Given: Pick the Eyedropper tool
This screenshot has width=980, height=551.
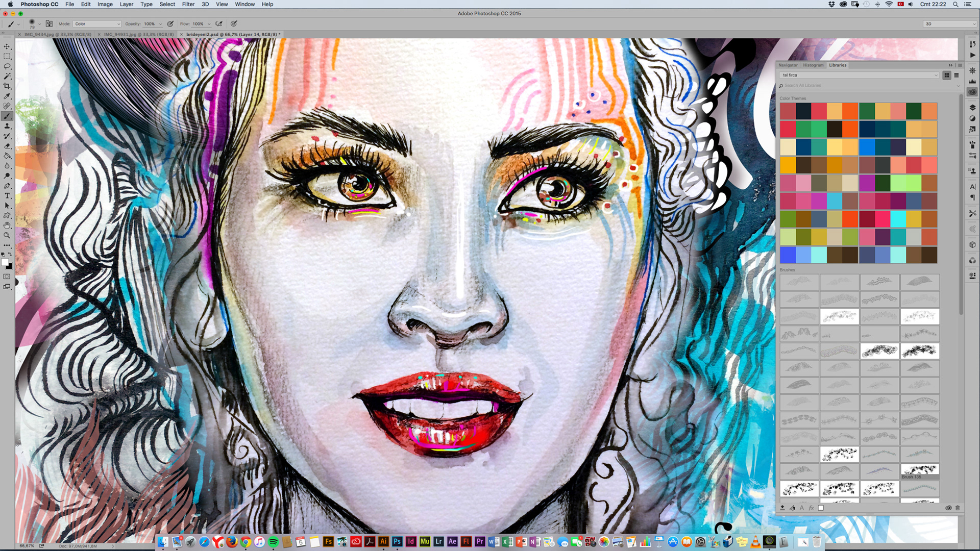Looking at the screenshot, I should coord(7,96).
